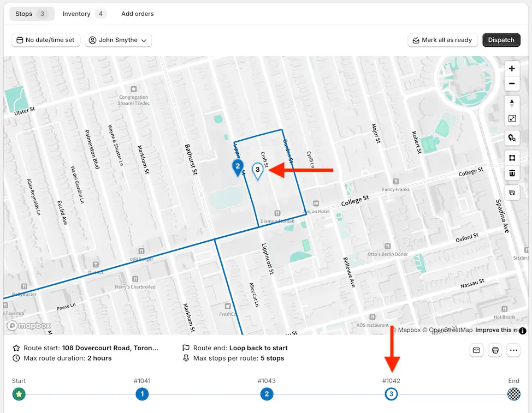Edit Route start address setting
This screenshot has width=532, height=413.
[x=86, y=348]
